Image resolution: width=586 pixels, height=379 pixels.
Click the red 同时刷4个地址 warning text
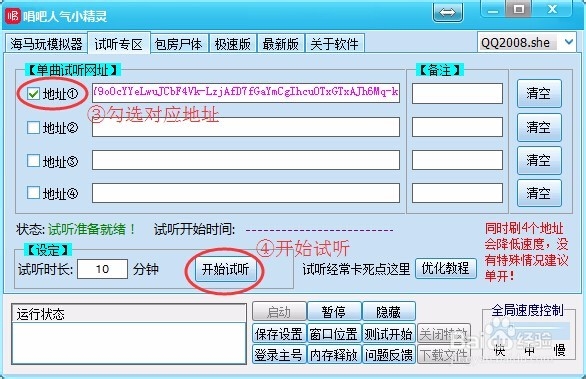pos(526,252)
